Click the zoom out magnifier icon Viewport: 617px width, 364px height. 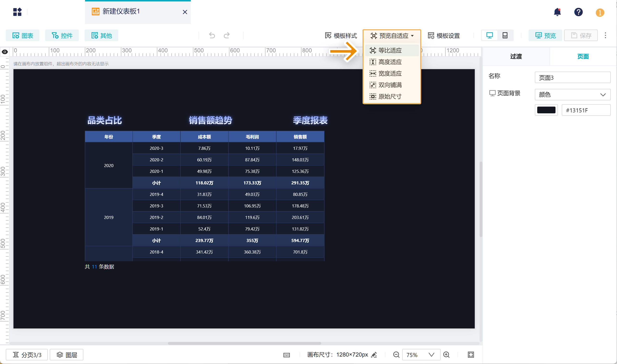pos(396,355)
